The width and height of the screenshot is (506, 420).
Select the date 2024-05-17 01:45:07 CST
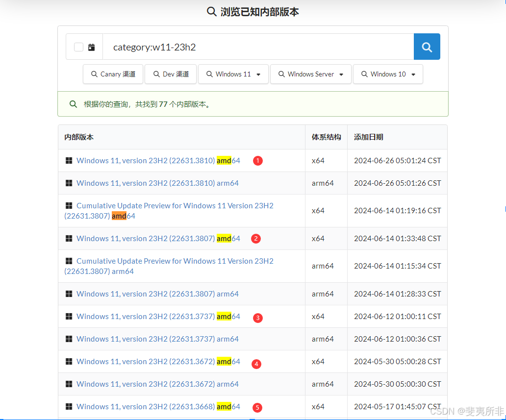[x=398, y=407]
